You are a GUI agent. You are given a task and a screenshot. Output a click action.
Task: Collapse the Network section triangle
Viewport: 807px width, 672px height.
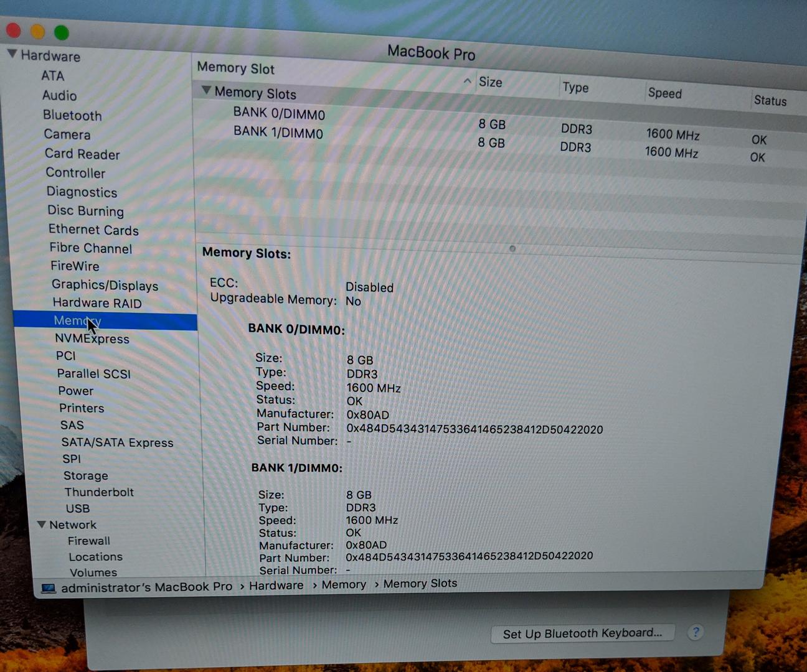coord(42,525)
